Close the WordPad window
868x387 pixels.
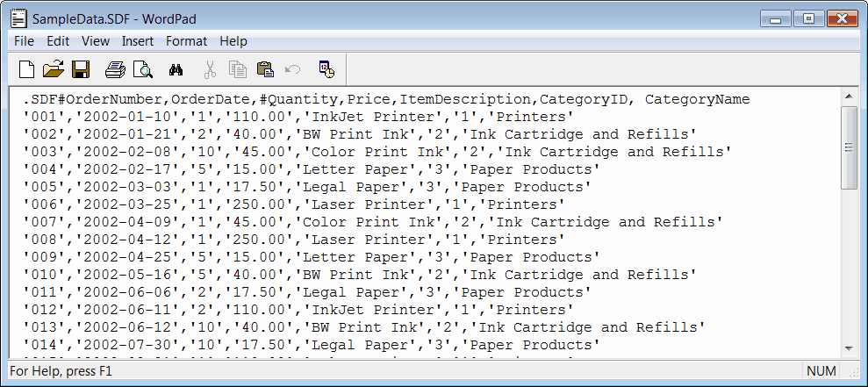coord(842,19)
